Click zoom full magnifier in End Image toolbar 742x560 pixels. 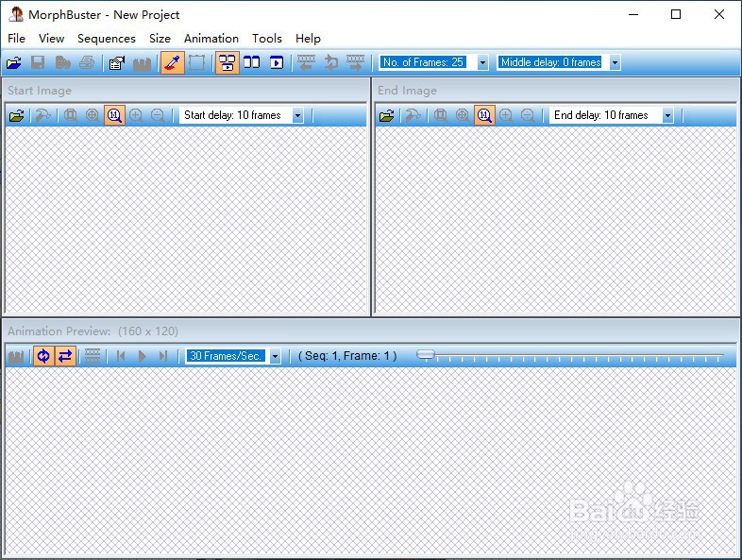(x=463, y=115)
